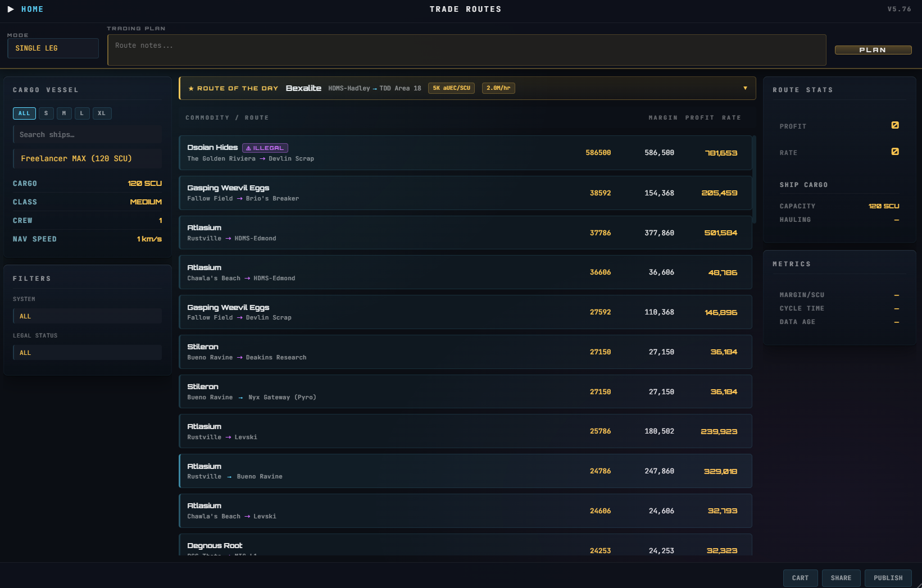Select the M ship size filter
The width and height of the screenshot is (922, 588).
coord(64,113)
